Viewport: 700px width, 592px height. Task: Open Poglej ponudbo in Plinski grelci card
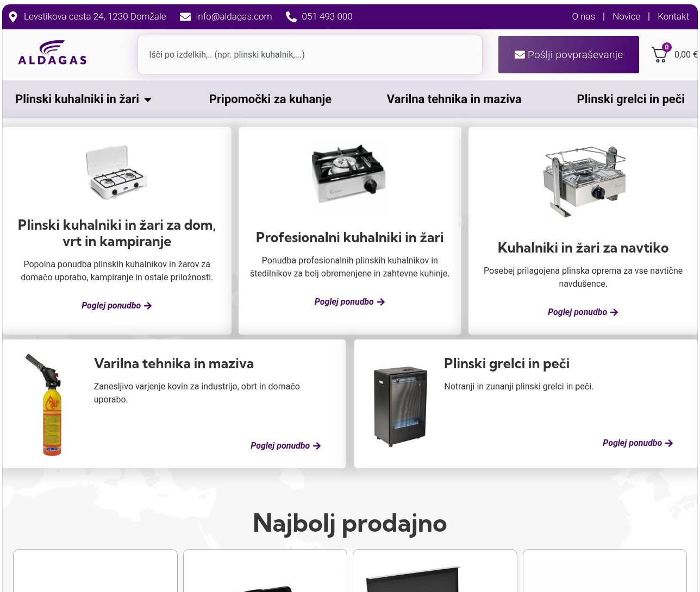[x=638, y=443]
